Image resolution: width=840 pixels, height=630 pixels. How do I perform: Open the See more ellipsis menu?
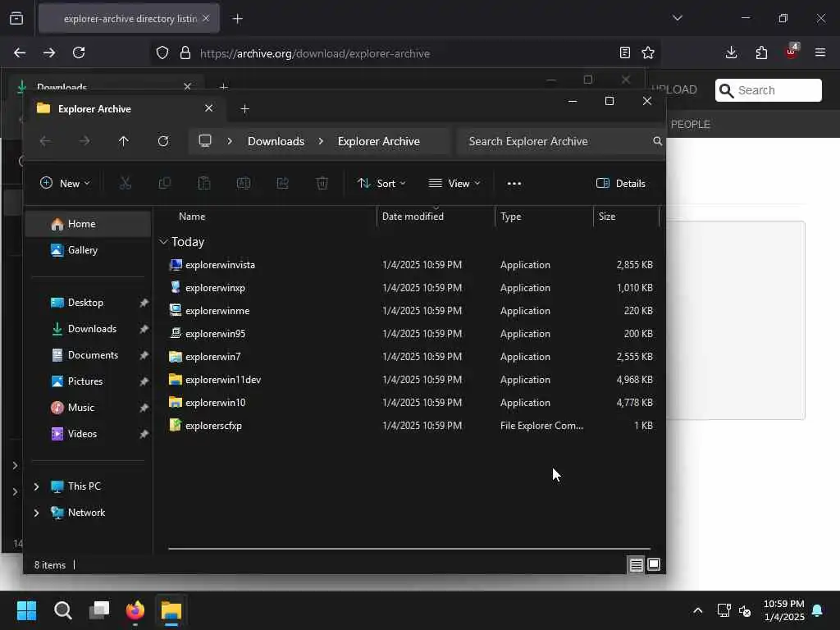[514, 183]
